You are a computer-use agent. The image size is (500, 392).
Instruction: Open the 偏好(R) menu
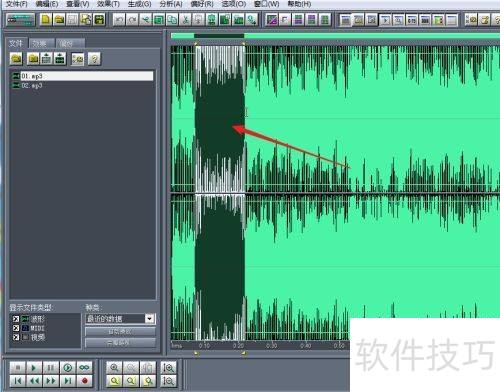[202, 4]
